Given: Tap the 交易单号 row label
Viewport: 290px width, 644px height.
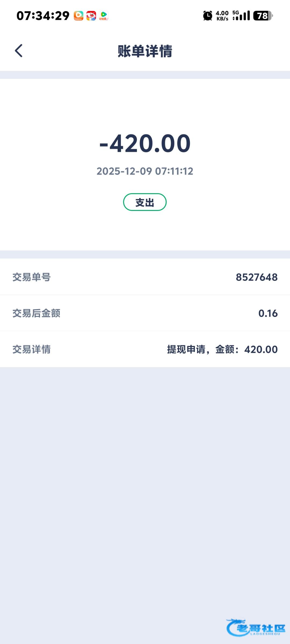Looking at the screenshot, I should click(31, 277).
